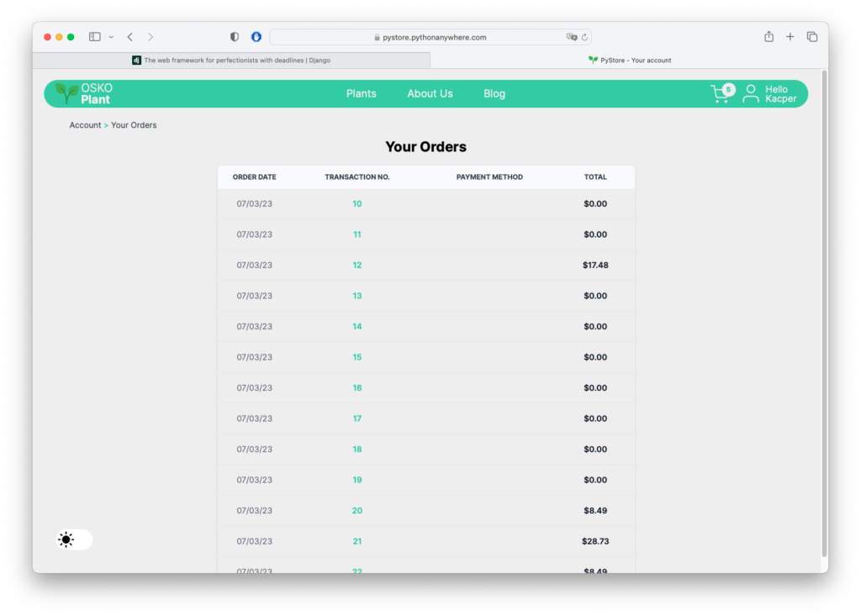Open a new tab with plus icon
The width and height of the screenshot is (861, 616).
pyautogui.click(x=790, y=37)
